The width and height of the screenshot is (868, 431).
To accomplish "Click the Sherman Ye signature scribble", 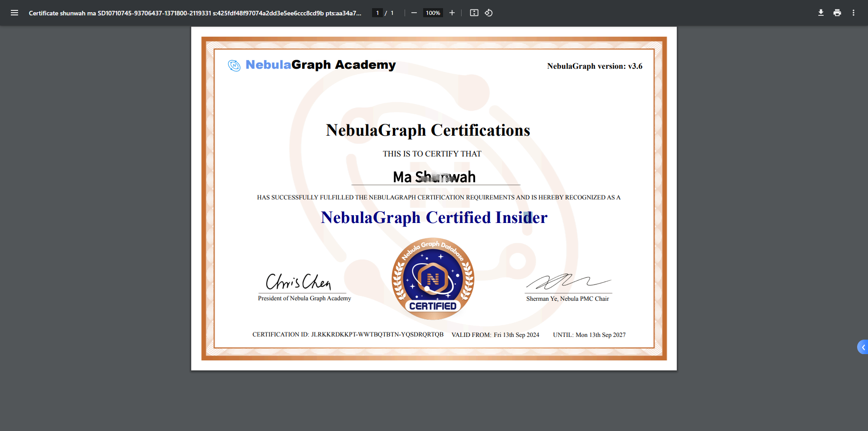I will pyautogui.click(x=568, y=281).
